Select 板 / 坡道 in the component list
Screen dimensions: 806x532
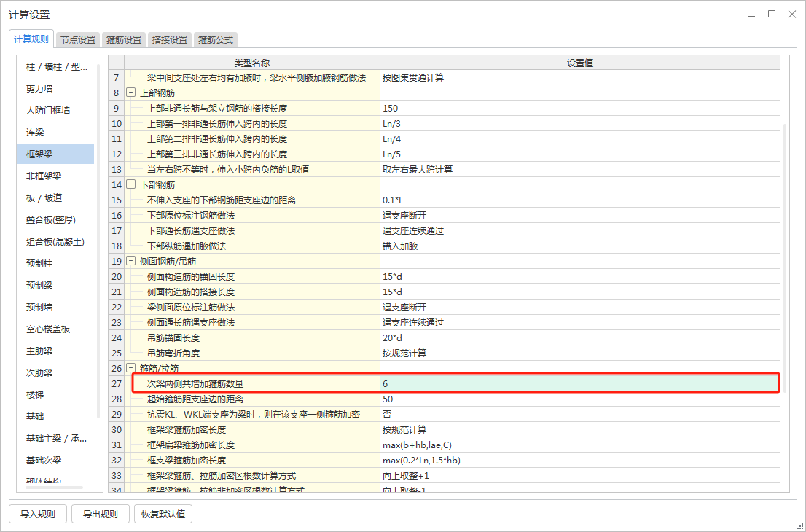click(56, 198)
